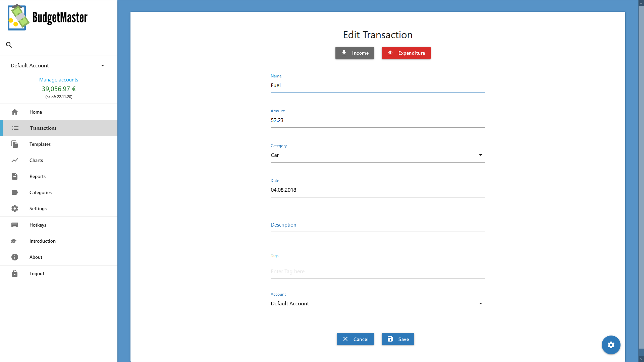Select Logout in sidebar
The image size is (644, 362).
pyautogui.click(x=59, y=274)
